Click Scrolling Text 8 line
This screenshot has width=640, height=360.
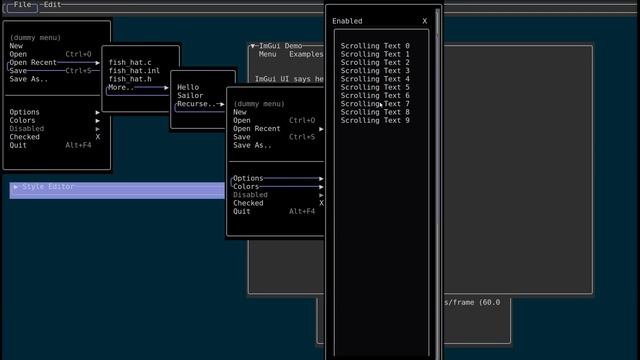coord(375,112)
